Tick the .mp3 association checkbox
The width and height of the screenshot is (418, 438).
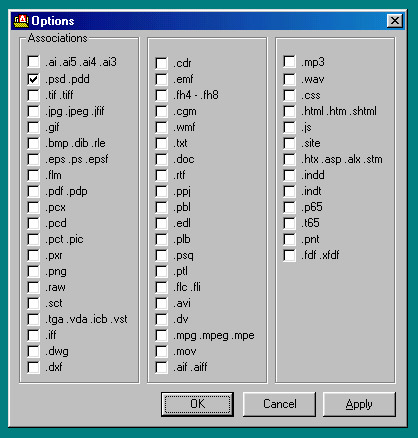[x=289, y=62]
